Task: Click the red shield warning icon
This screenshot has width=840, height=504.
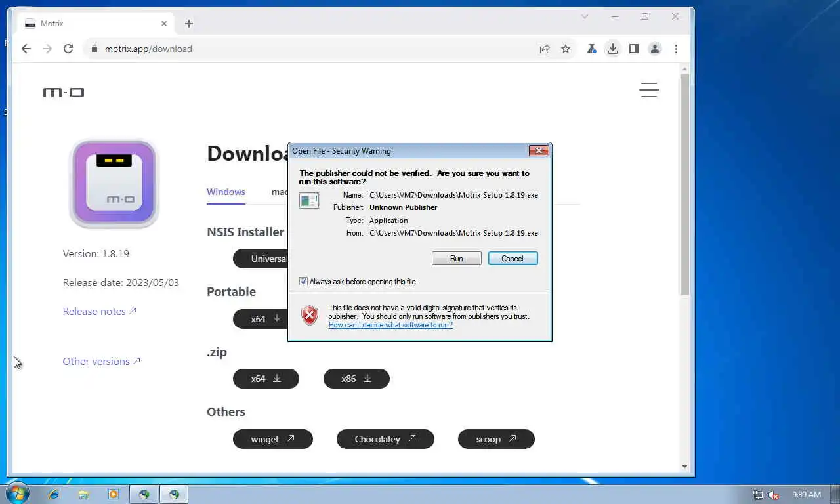Action: pos(310,315)
